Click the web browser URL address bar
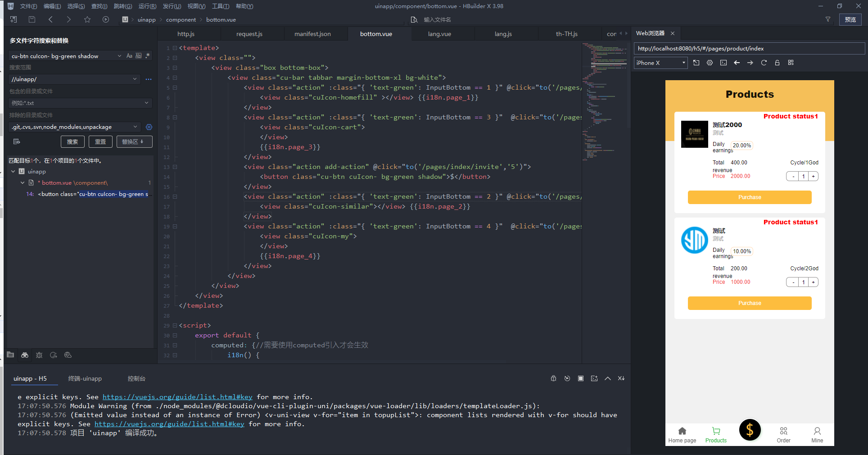868x455 pixels. pyautogui.click(x=749, y=49)
